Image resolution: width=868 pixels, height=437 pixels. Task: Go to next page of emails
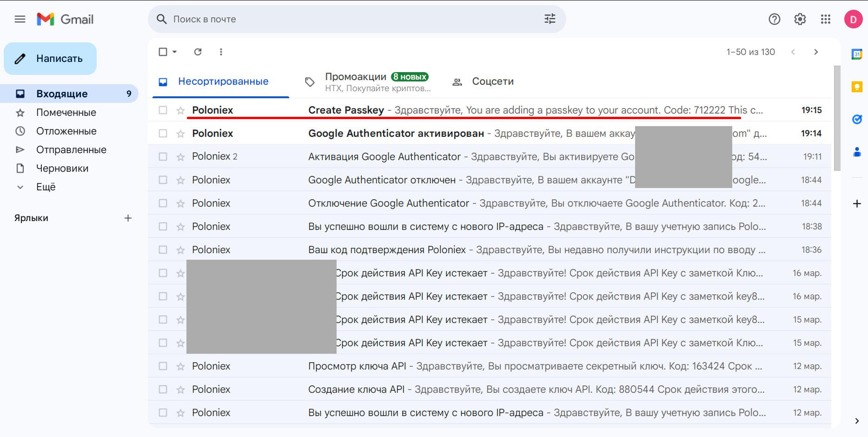point(816,52)
